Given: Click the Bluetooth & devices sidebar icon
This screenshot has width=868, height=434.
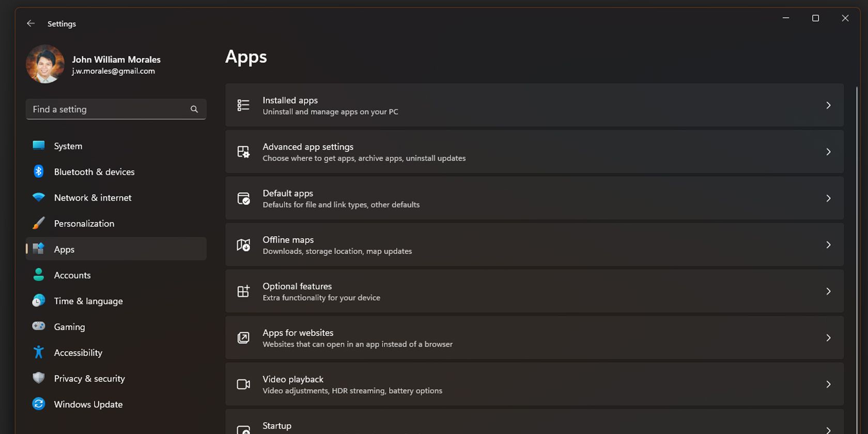Looking at the screenshot, I should (x=38, y=172).
